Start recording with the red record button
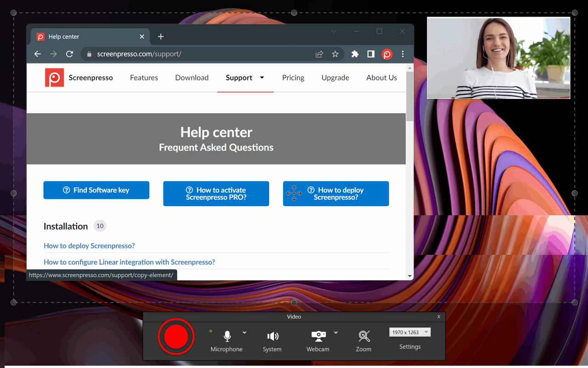The width and height of the screenshot is (588, 368). tap(176, 337)
